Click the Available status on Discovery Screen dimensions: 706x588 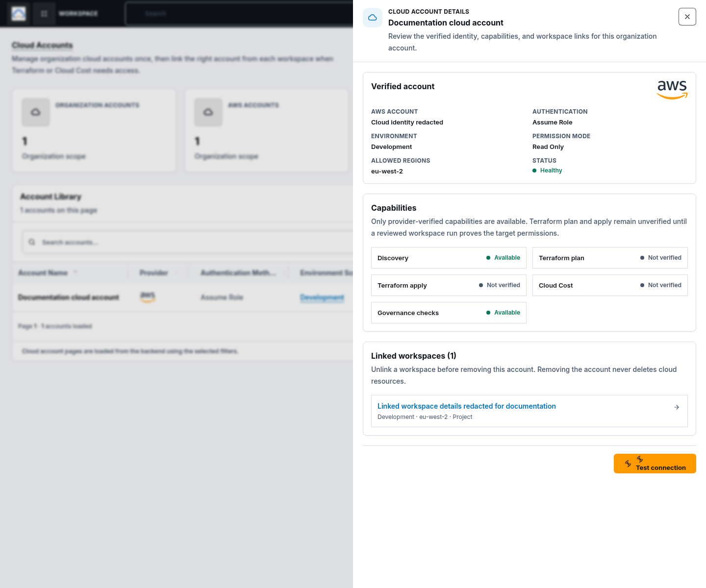click(503, 258)
